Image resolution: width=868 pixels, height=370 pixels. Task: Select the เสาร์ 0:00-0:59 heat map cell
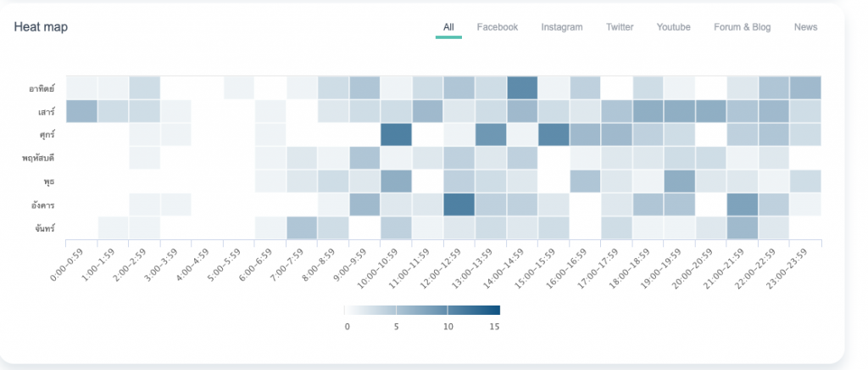[x=81, y=111]
